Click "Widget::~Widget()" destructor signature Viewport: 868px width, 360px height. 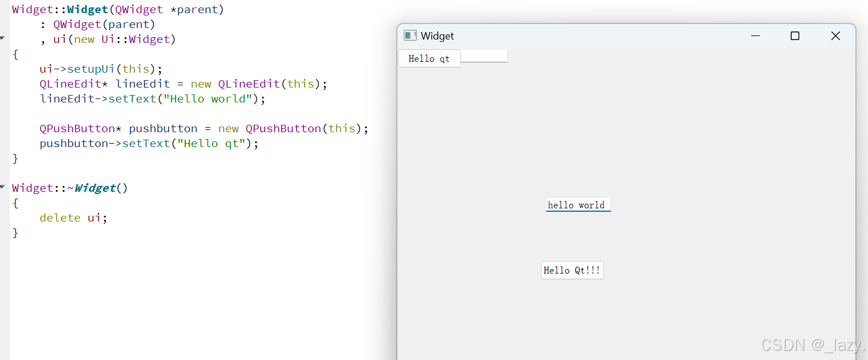70,188
